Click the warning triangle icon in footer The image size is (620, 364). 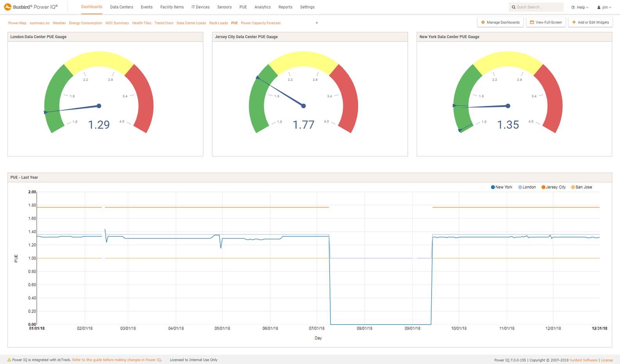9,360
